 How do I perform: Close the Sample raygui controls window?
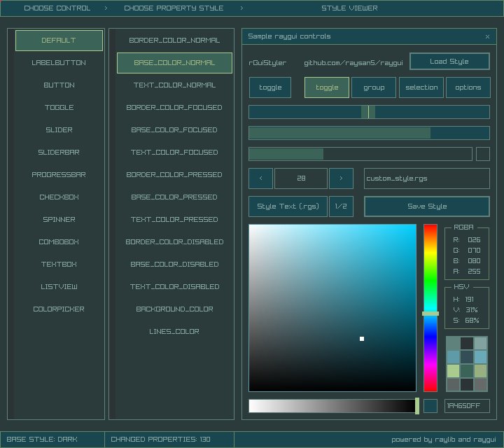487,36
